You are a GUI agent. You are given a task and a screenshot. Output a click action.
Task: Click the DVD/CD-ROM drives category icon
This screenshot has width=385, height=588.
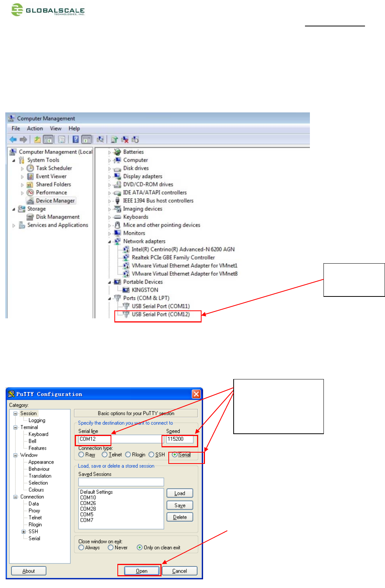pos(117,184)
